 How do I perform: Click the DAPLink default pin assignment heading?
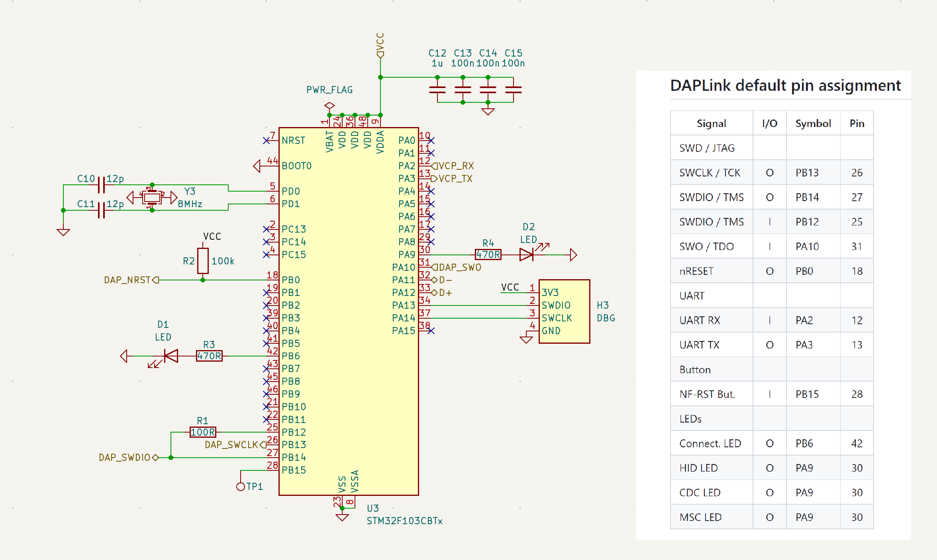coord(786,86)
